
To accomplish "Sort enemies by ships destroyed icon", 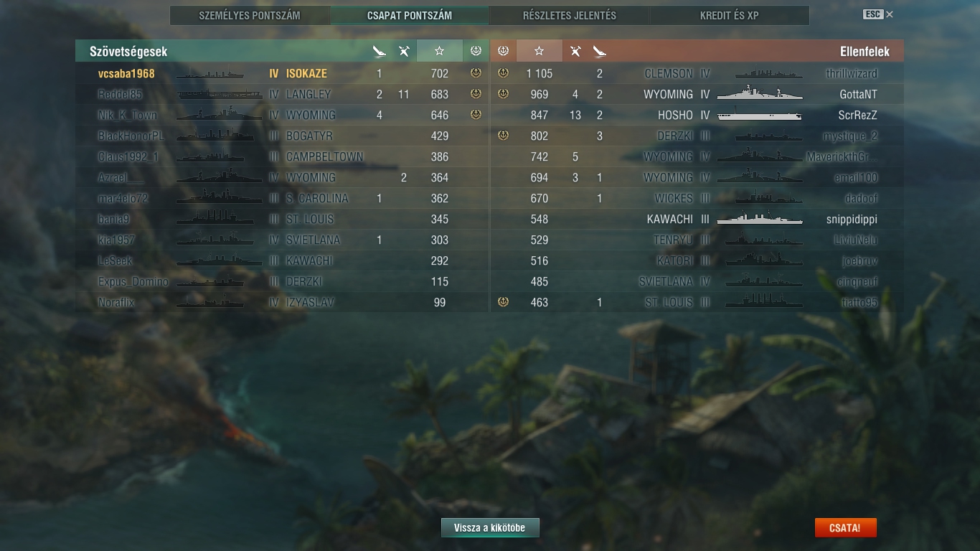I will pos(600,51).
